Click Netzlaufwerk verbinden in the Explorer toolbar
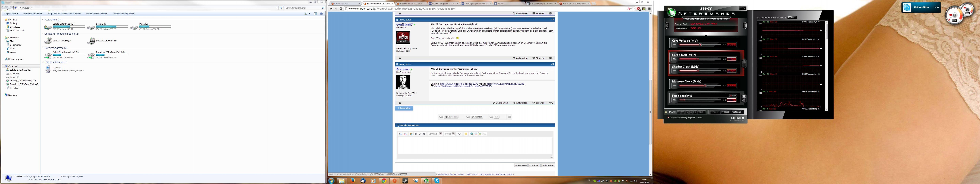Image resolution: width=980 pixels, height=184 pixels. coord(97,14)
